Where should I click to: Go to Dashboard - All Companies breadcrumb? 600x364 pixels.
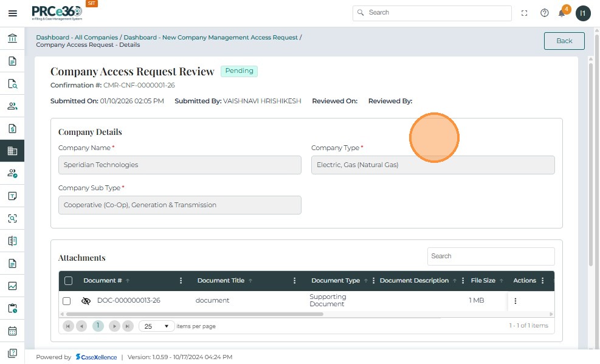[x=77, y=37]
